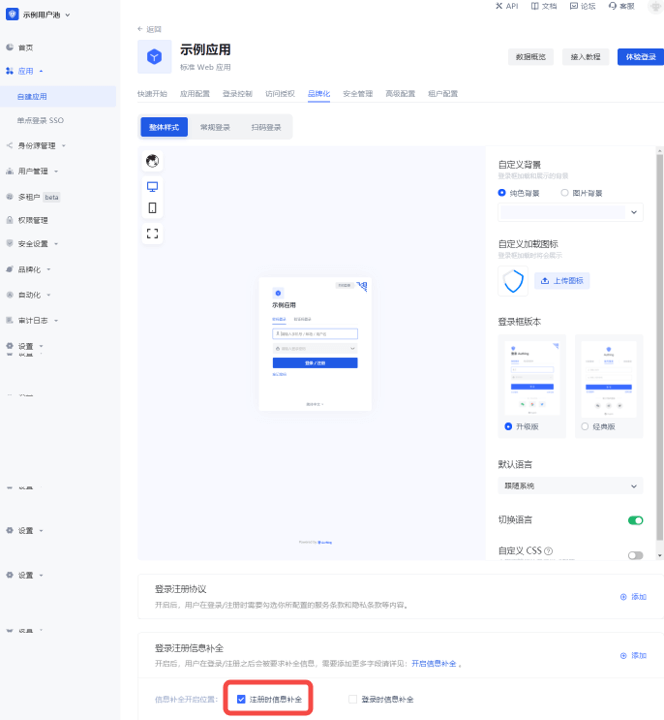This screenshot has height=720, width=664.
Task: Switch to mobile device preview icon
Action: tap(152, 209)
